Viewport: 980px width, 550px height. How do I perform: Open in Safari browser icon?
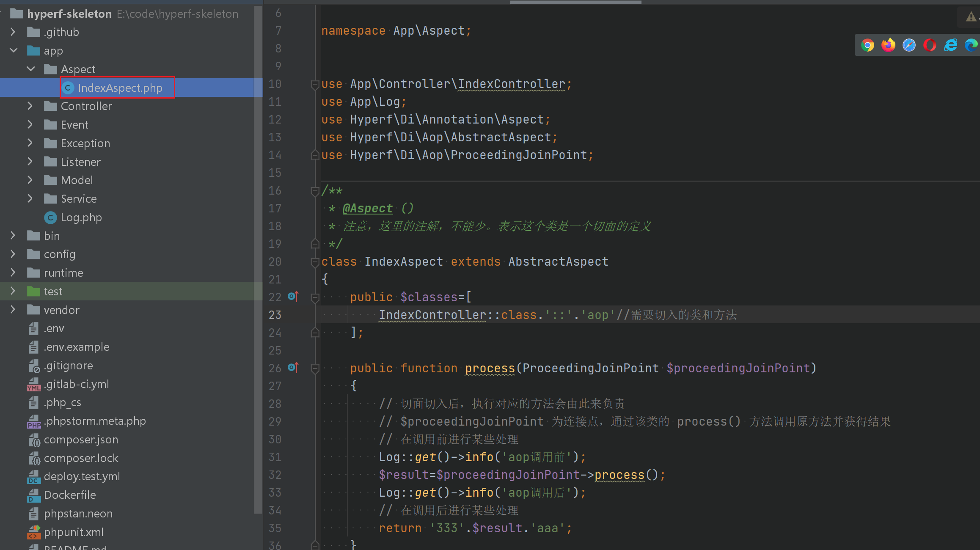tap(909, 45)
